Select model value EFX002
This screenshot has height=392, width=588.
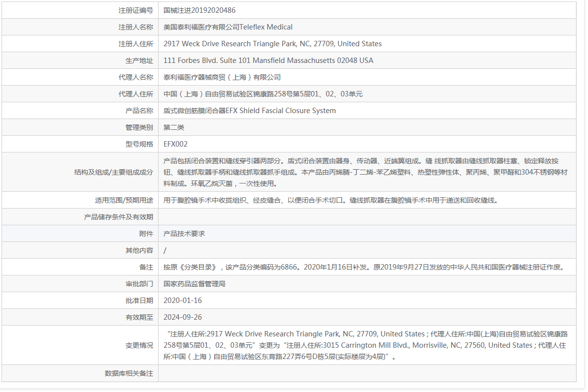coord(175,144)
